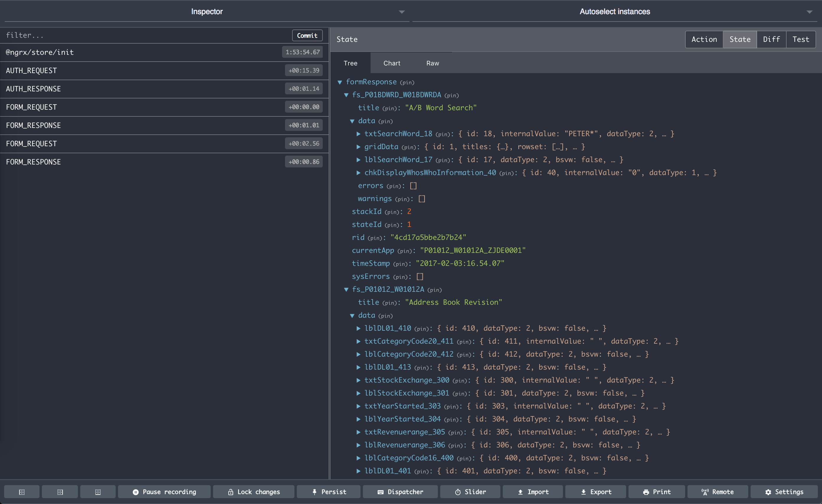Collapse the formResponse tree node
This screenshot has width=822, height=504.
click(340, 82)
